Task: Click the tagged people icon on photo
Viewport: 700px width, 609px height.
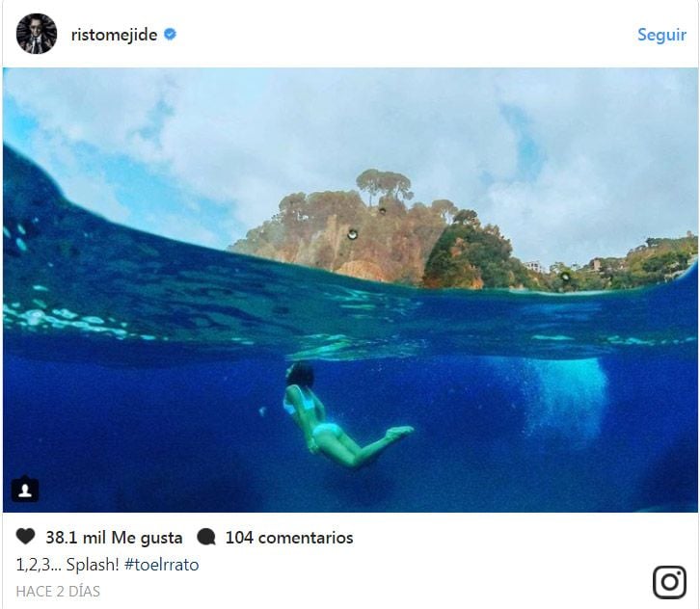Action: tap(25, 490)
